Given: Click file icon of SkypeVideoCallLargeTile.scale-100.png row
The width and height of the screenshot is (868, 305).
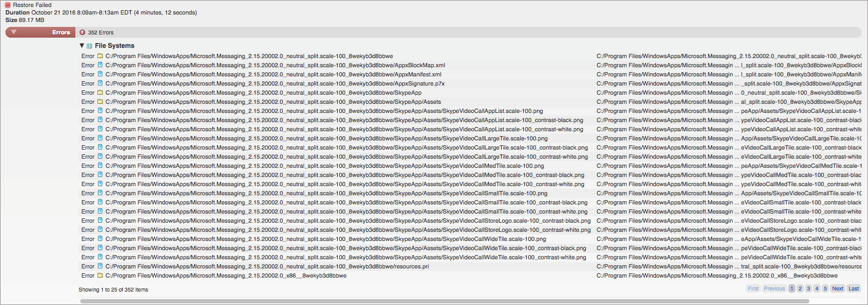Looking at the screenshot, I should pyautogui.click(x=100, y=138).
